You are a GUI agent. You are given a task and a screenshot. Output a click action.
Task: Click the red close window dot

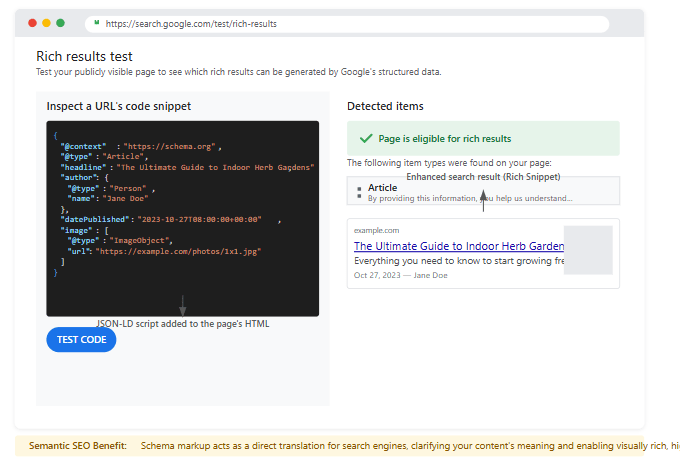tap(32, 23)
